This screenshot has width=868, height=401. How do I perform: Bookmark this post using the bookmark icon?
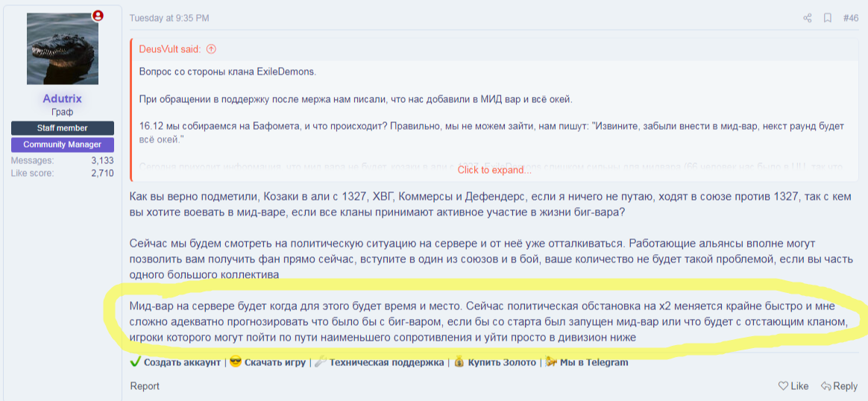(827, 18)
